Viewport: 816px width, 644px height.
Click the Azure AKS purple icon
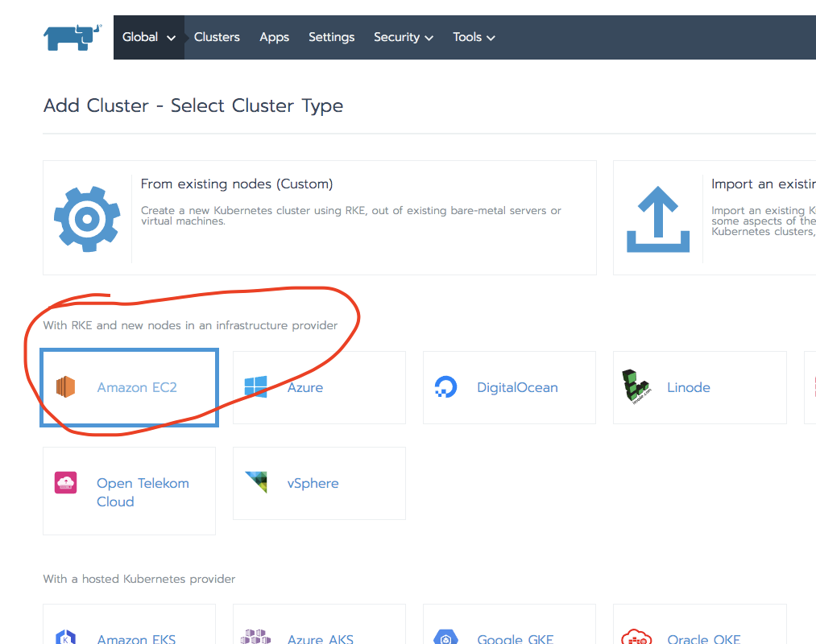255,637
